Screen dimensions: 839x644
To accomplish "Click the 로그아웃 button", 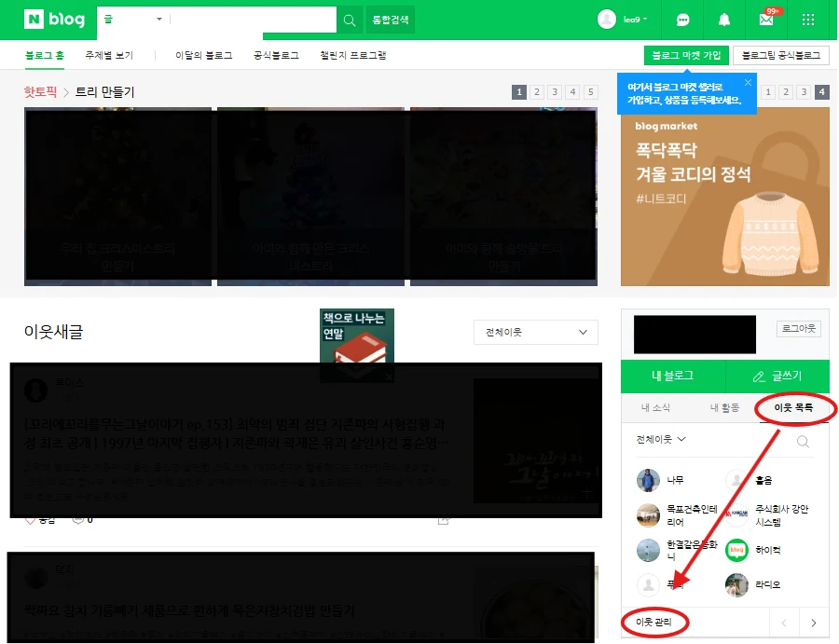I will 798,328.
